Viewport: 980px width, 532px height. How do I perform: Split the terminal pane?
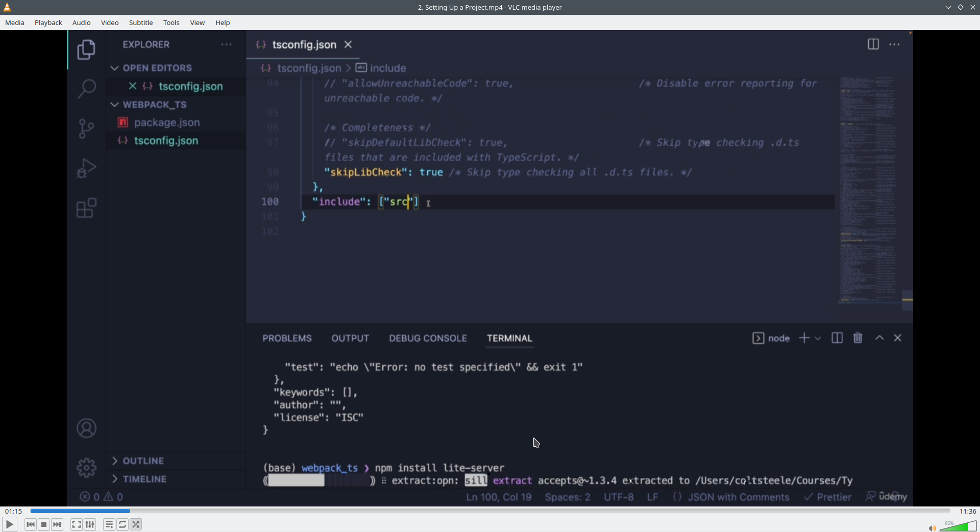[837, 338]
